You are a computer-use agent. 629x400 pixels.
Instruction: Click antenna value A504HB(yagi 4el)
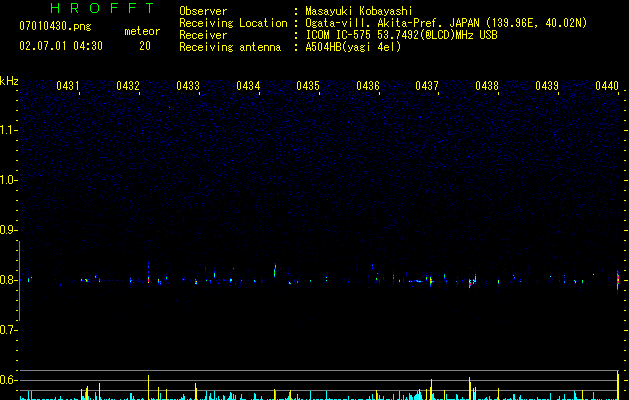pyautogui.click(x=353, y=47)
